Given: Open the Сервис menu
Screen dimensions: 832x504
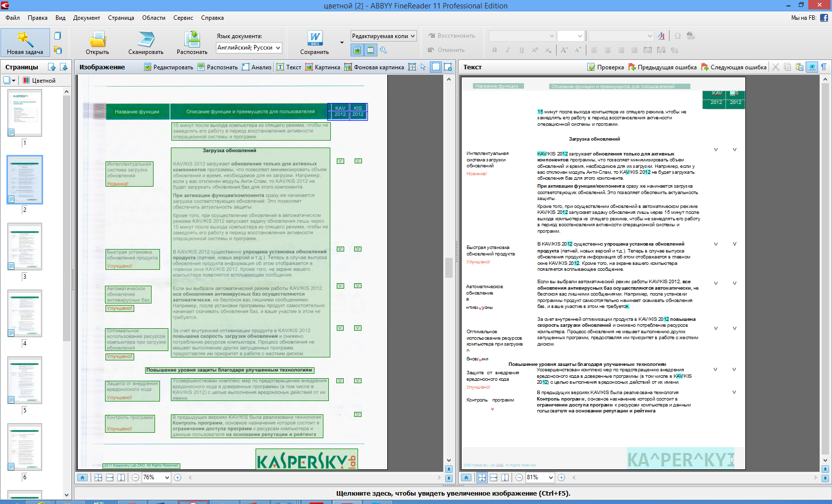Looking at the screenshot, I should pos(183,18).
